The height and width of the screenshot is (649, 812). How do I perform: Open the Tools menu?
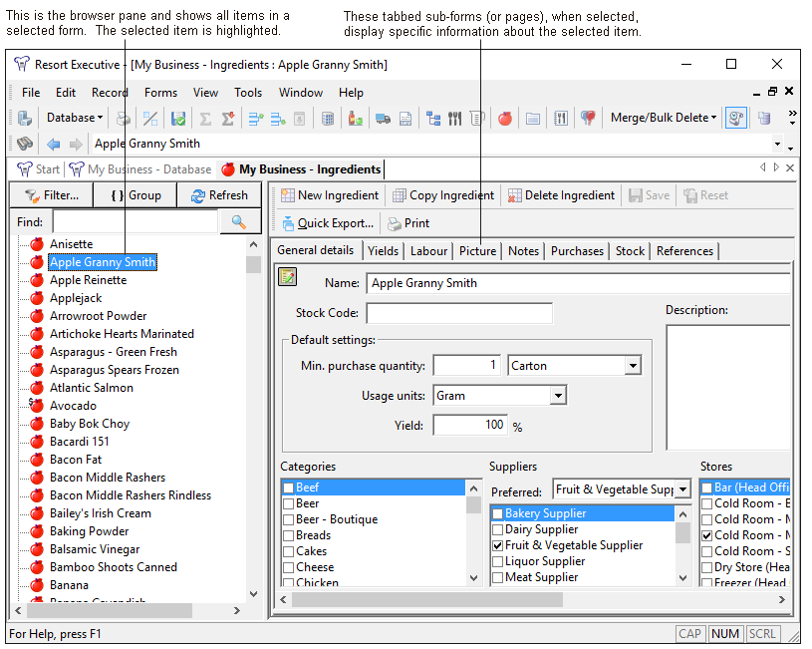[248, 93]
